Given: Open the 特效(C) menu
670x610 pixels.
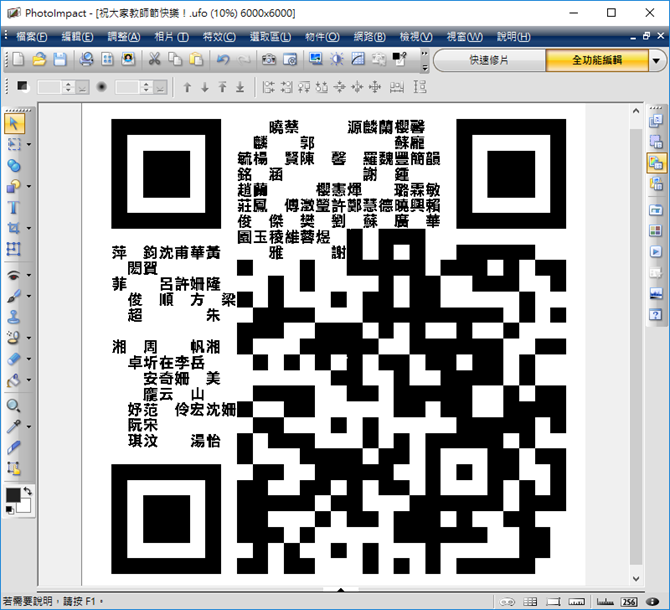Looking at the screenshot, I should 219,37.
